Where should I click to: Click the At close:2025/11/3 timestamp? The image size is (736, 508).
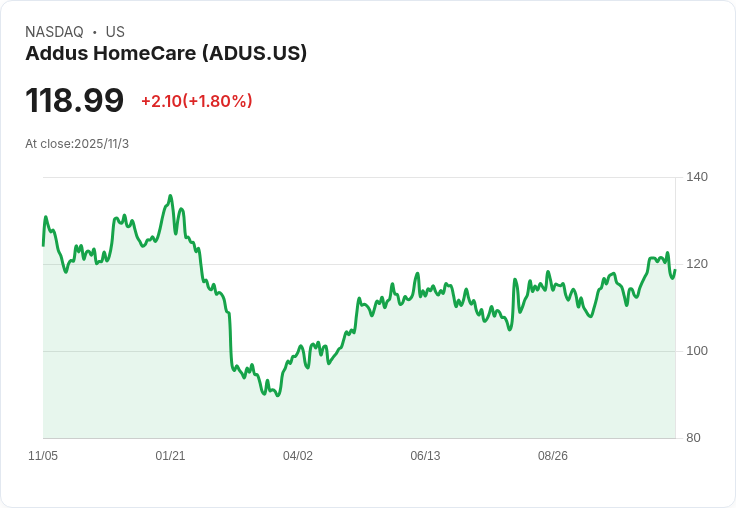[77, 144]
